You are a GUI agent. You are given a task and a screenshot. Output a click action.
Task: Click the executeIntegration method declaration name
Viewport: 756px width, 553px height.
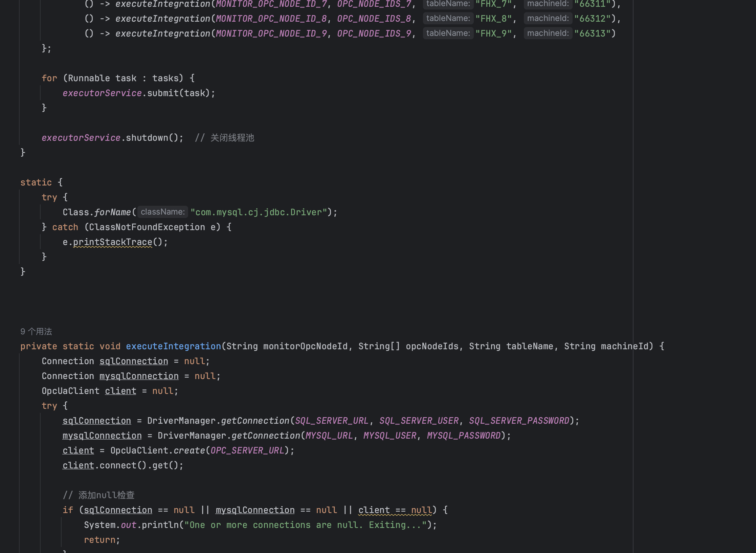[173, 346]
